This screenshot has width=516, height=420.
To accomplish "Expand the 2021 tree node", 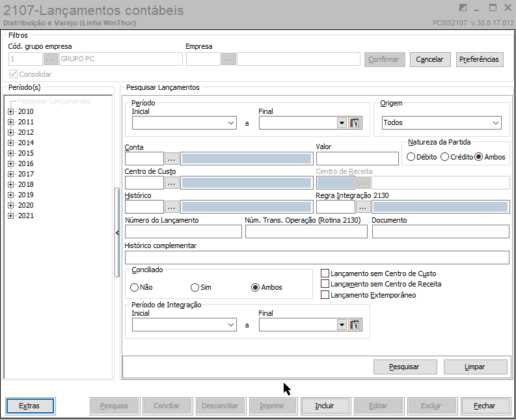I will coord(11,216).
